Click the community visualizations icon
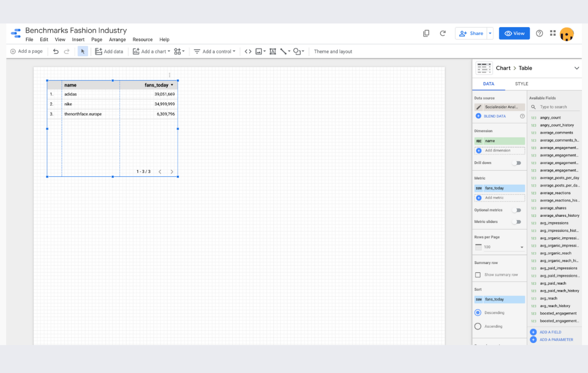The image size is (588, 373). [177, 51]
